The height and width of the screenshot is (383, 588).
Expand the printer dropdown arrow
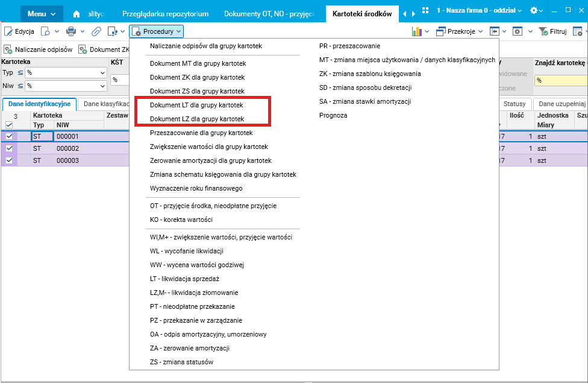pyautogui.click(x=83, y=31)
